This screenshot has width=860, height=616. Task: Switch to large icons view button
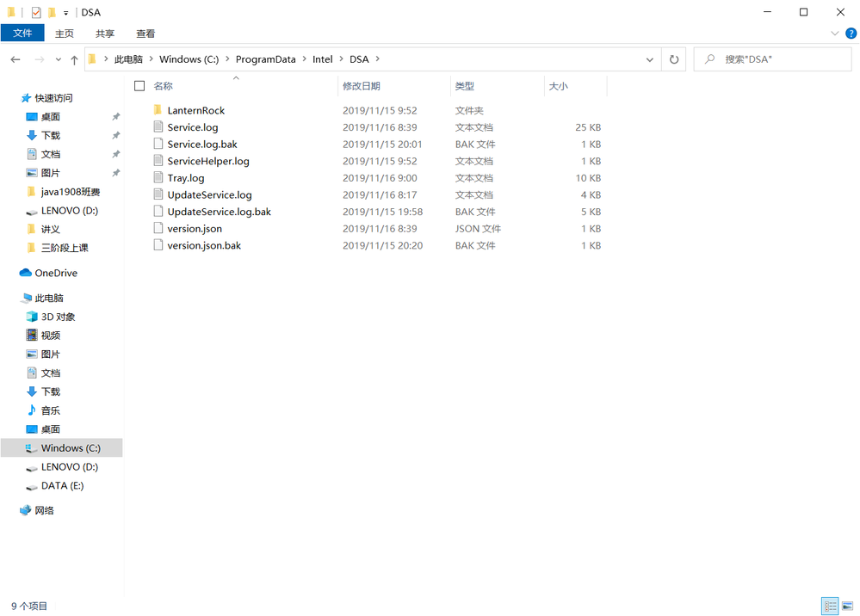click(848, 607)
